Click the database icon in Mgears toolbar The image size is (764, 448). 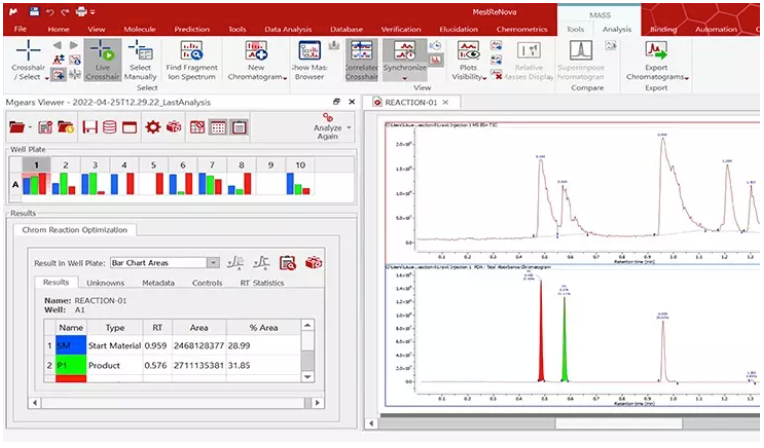(x=109, y=127)
